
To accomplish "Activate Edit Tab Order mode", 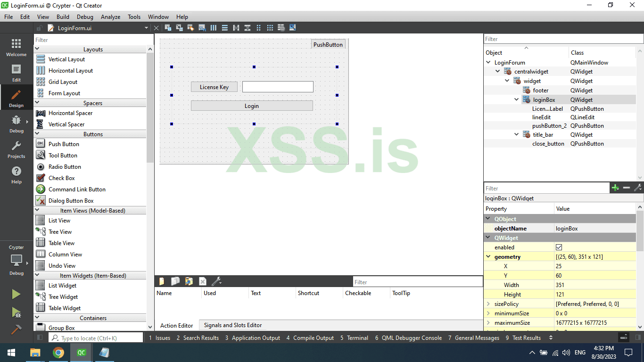I will pyautogui.click(x=202, y=28).
